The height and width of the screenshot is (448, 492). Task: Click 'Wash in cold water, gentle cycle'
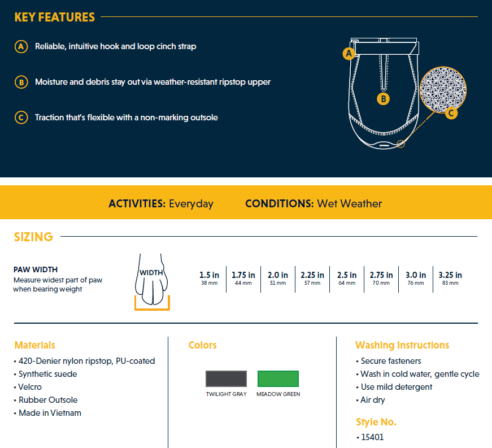pos(420,374)
